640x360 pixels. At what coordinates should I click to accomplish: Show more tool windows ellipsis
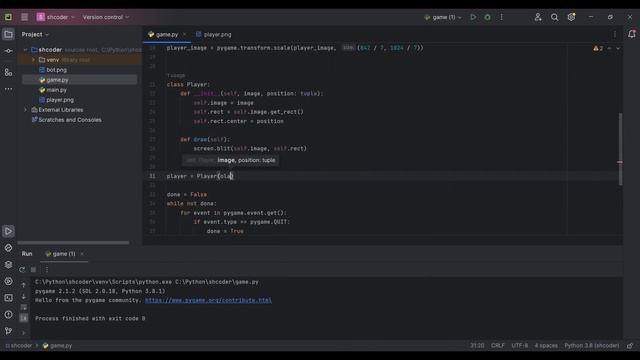click(x=8, y=89)
